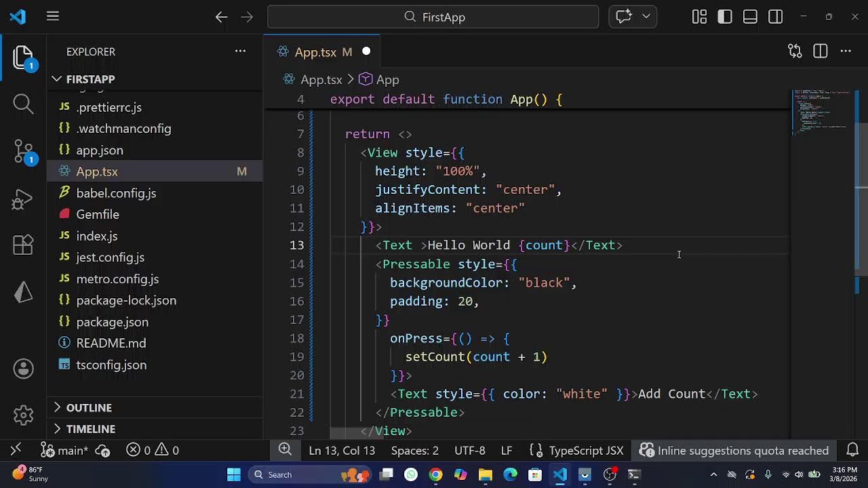Open Explorer Views and More Actions ellipsis
868x488 pixels.
[x=240, y=52]
